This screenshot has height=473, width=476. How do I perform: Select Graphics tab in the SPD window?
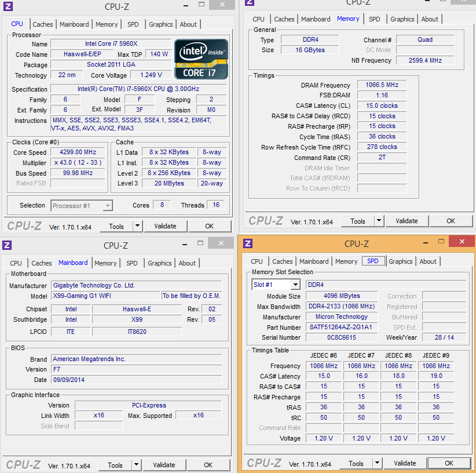(x=400, y=261)
